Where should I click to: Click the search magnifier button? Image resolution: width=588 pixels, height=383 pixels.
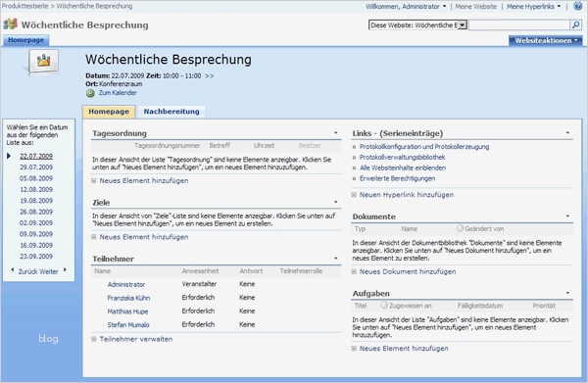(575, 25)
